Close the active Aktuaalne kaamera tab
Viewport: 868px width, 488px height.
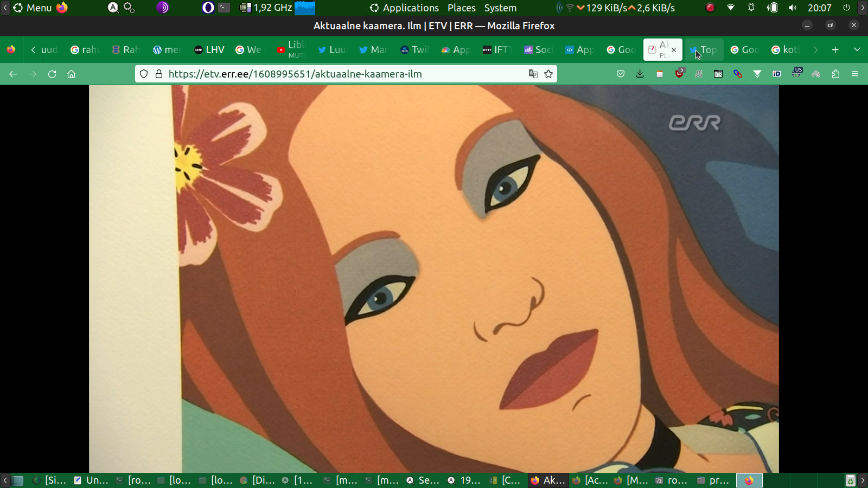coord(674,50)
